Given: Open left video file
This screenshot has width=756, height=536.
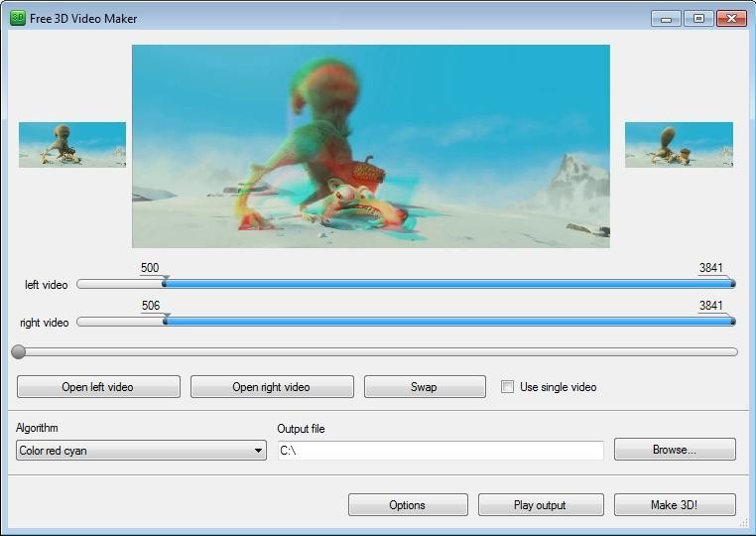Looking at the screenshot, I should click(x=98, y=386).
